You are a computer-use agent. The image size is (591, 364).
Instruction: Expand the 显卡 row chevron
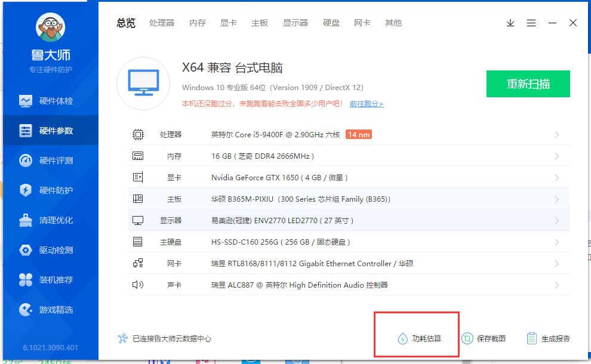(x=556, y=178)
